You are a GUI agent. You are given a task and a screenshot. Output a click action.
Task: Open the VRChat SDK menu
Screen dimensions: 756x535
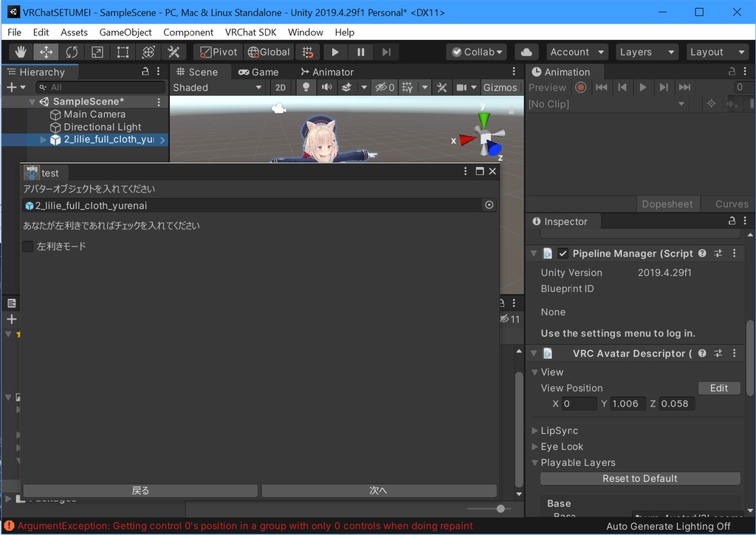click(250, 32)
